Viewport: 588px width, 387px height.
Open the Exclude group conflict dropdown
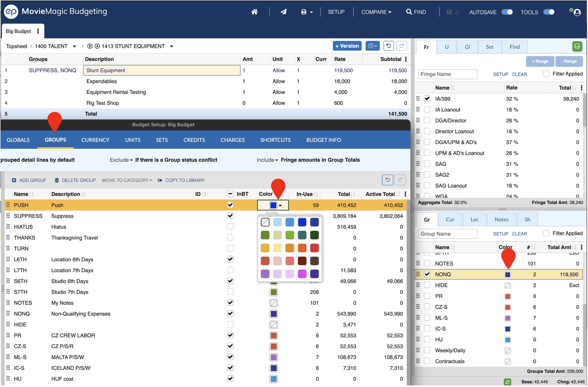click(121, 160)
